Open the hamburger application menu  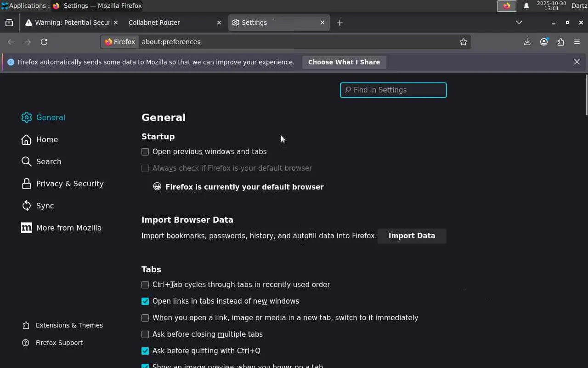(577, 42)
